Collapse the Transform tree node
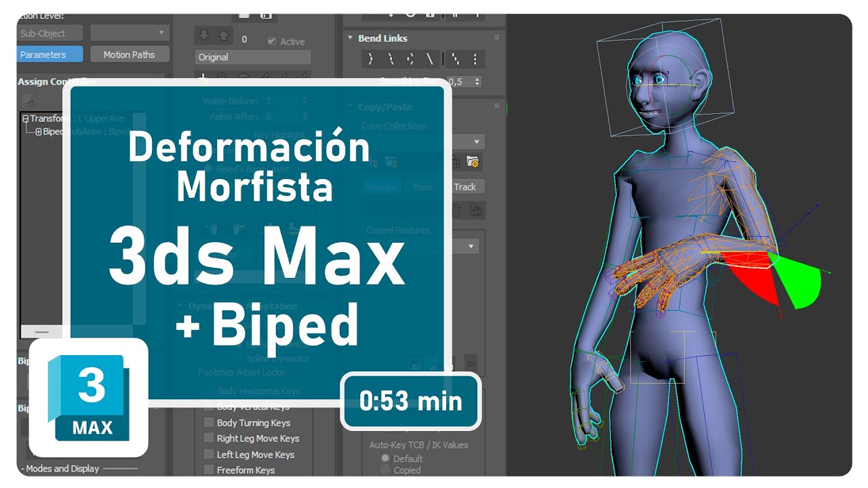The width and height of the screenshot is (868, 488). point(25,119)
